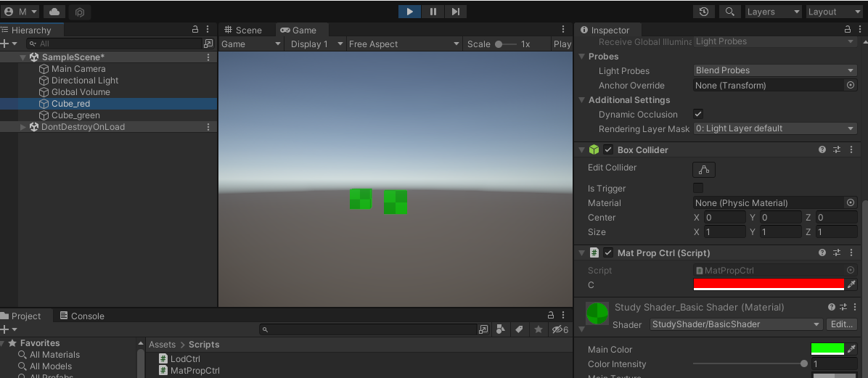
Task: Click the Step frame button
Action: (455, 12)
